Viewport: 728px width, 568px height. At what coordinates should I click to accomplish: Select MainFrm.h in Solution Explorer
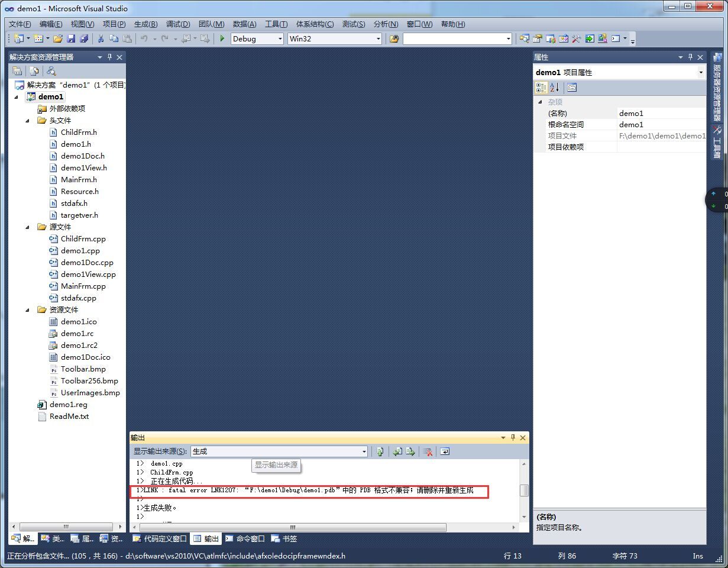tap(79, 180)
